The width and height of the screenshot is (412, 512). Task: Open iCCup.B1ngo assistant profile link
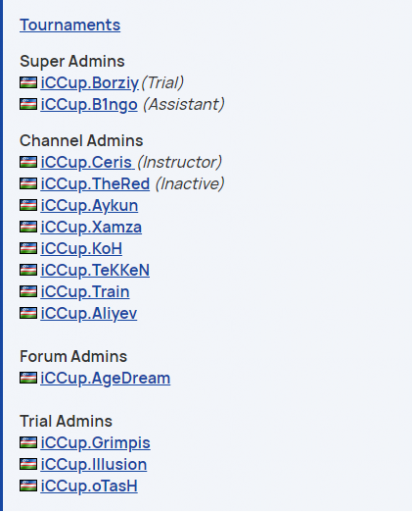(89, 104)
